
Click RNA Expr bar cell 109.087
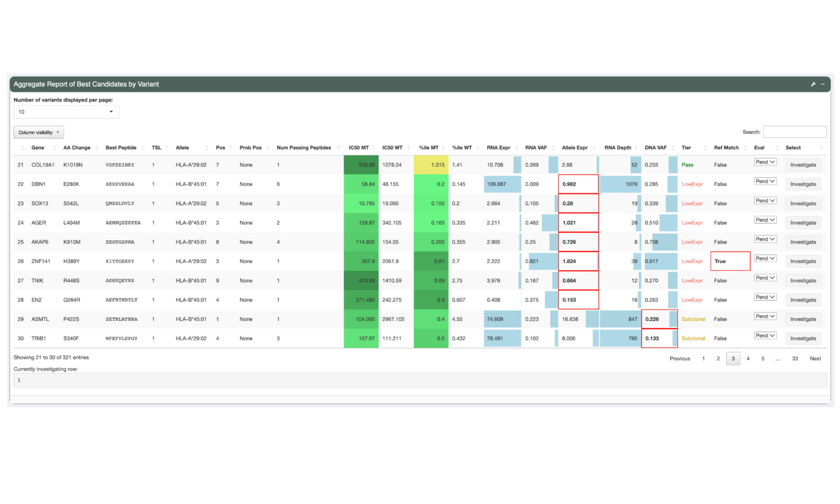pyautogui.click(x=502, y=184)
